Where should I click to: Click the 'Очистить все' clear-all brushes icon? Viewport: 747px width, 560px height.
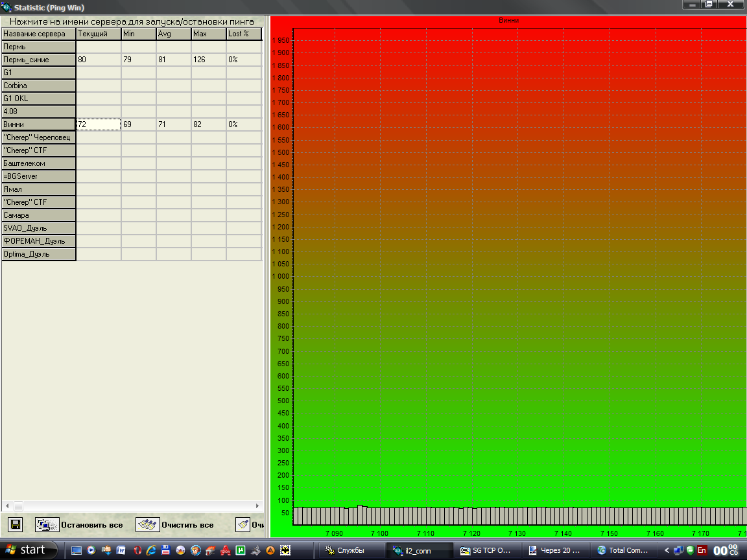(x=148, y=524)
